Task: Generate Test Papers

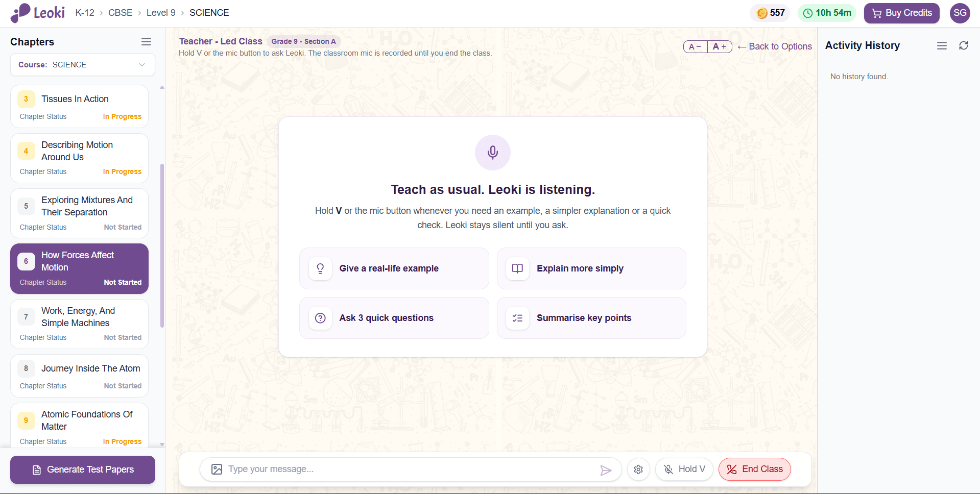Action: pyautogui.click(x=83, y=470)
